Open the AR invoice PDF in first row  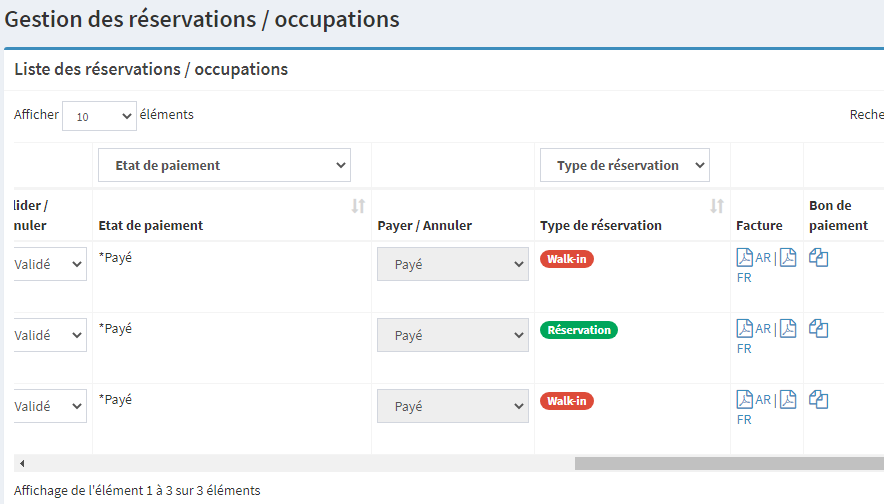745,258
